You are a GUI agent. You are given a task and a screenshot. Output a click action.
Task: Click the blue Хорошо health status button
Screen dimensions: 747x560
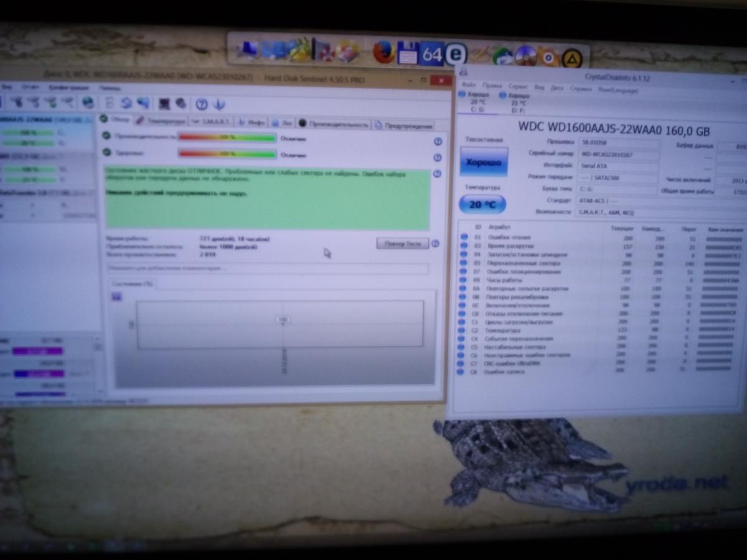click(484, 162)
